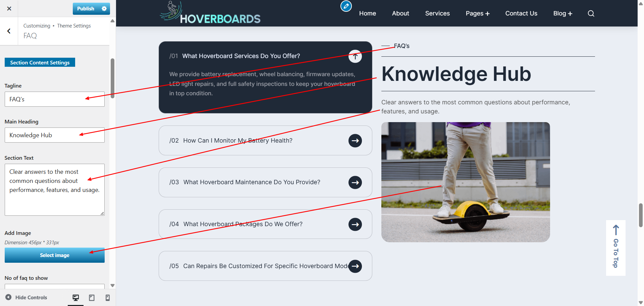The height and width of the screenshot is (306, 644).
Task: Click the page vertical scrollbar thumb
Action: pyautogui.click(x=641, y=215)
